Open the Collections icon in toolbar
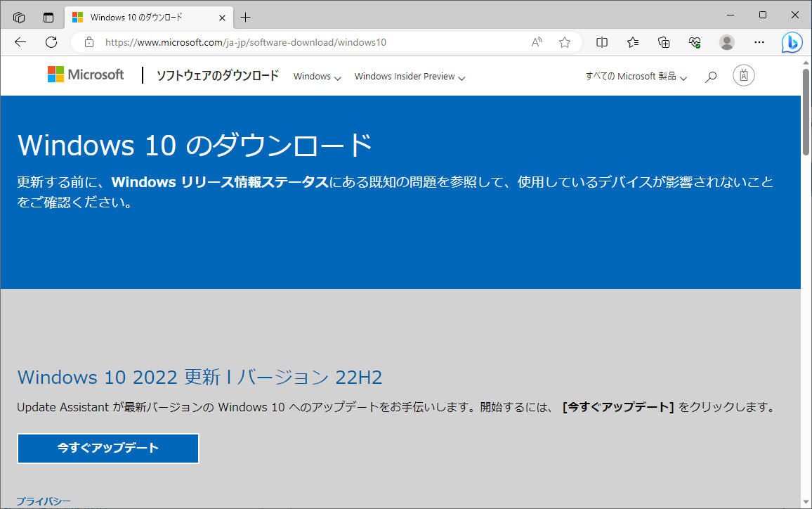This screenshot has height=509, width=812. (x=664, y=42)
